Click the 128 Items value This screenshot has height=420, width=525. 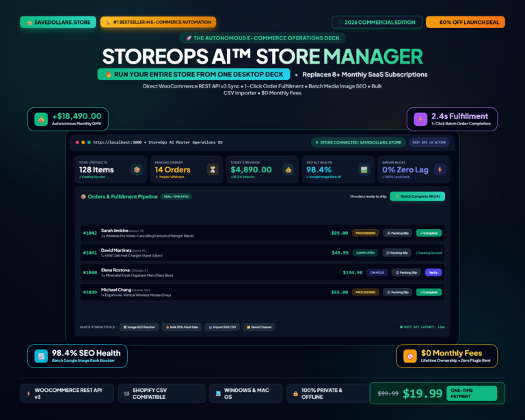pos(96,170)
